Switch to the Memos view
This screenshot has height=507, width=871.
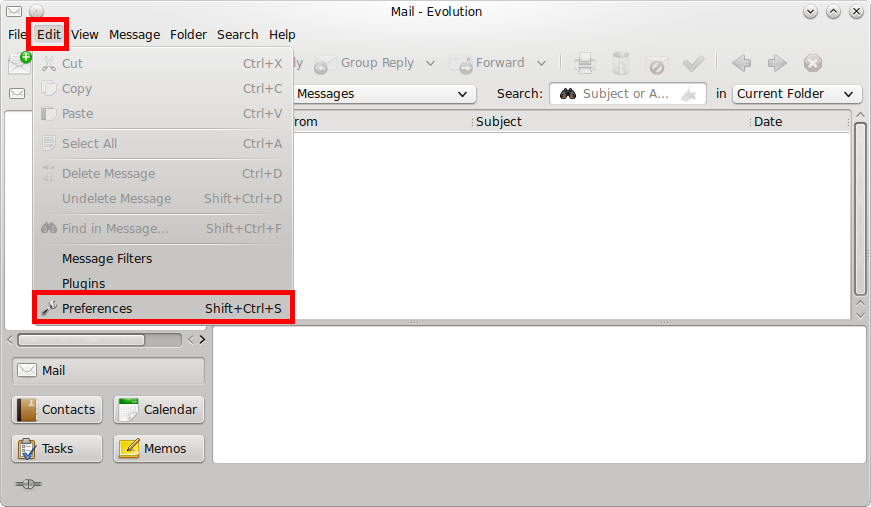159,449
